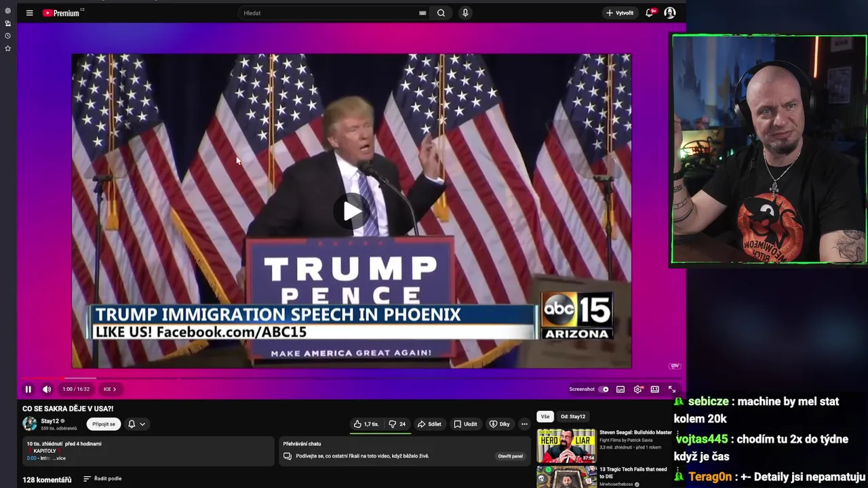Open the browser sidebar history clock icon

click(7, 36)
